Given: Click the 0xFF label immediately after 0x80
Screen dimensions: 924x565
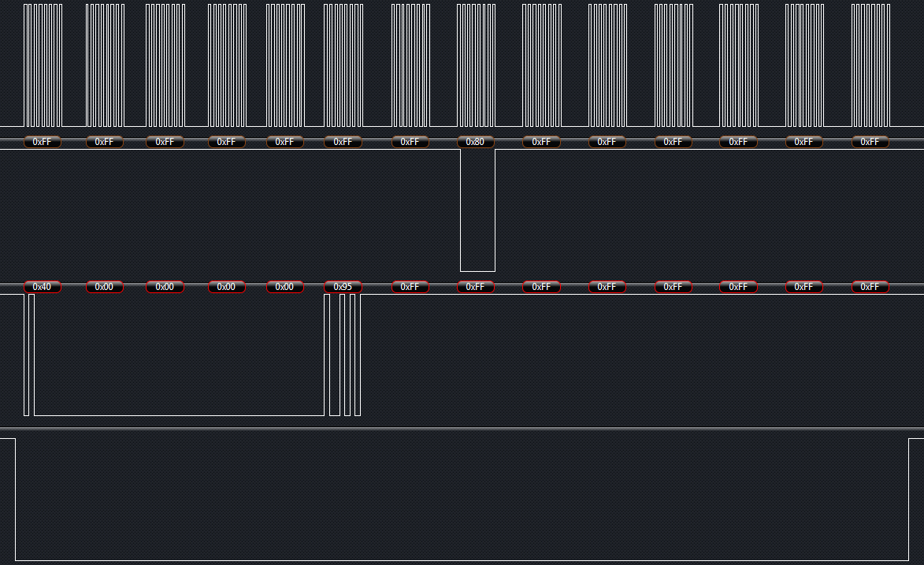Looking at the screenshot, I should pos(541,142).
